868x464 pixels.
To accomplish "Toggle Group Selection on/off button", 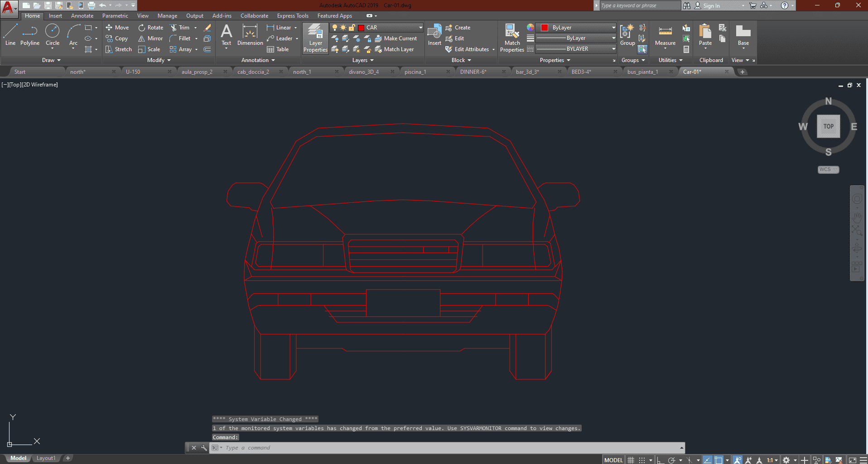I will pos(642,49).
